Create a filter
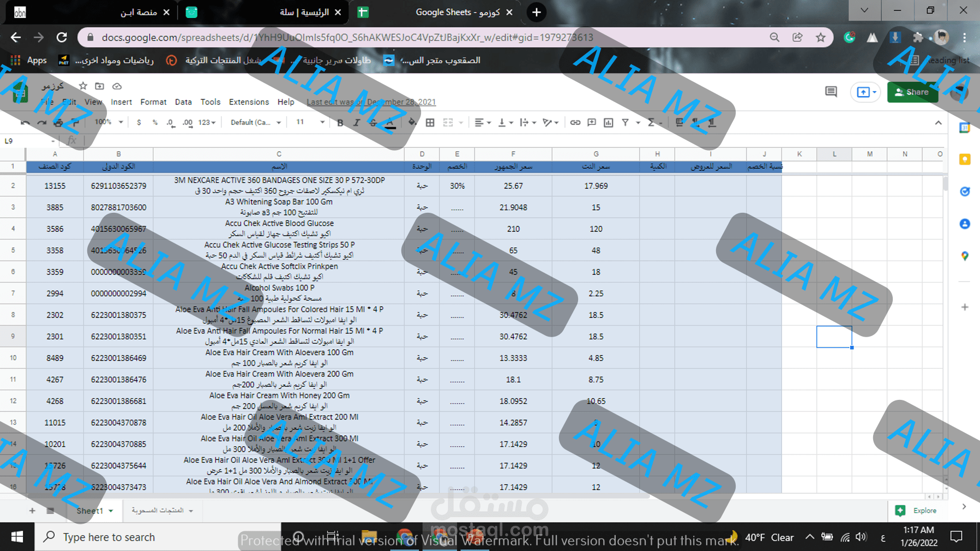980x551 pixels. (x=626, y=123)
